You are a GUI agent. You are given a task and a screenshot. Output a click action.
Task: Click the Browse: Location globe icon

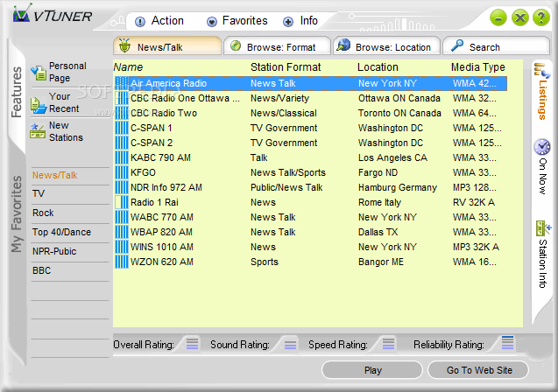pos(343,45)
